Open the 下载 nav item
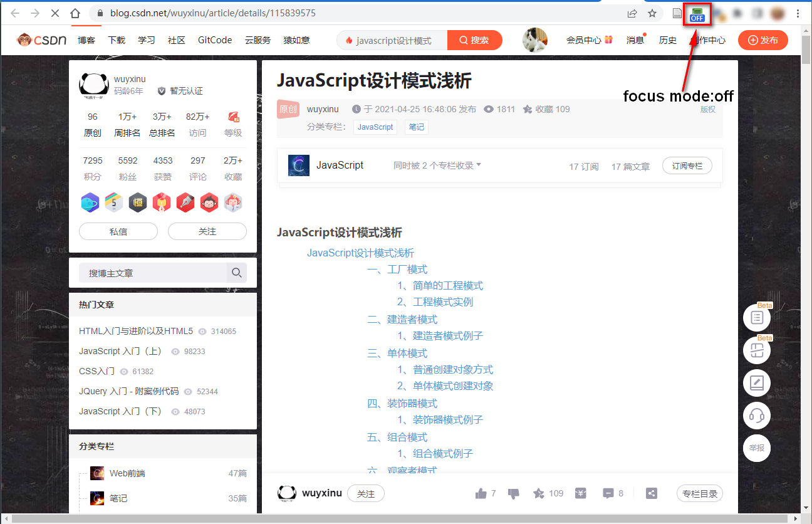Screen dimensions: 812x524 tap(117, 40)
